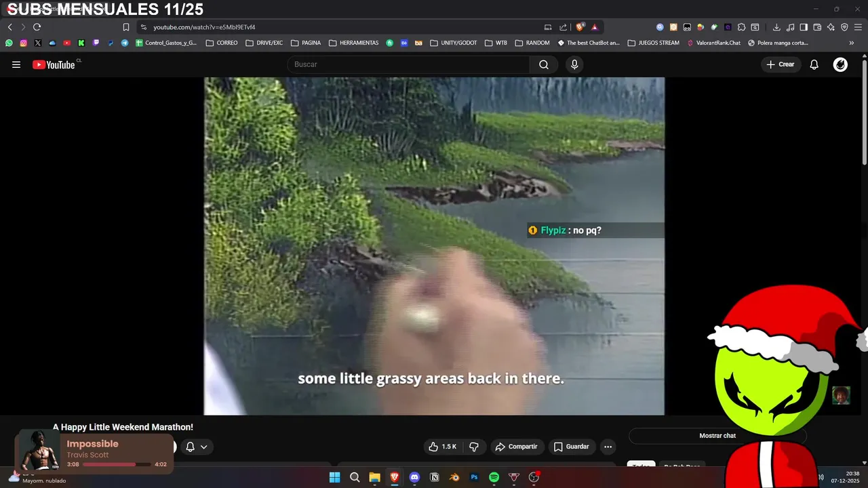Open the YouTube notifications bell
Viewport: 868px width, 488px height.
[x=814, y=64]
